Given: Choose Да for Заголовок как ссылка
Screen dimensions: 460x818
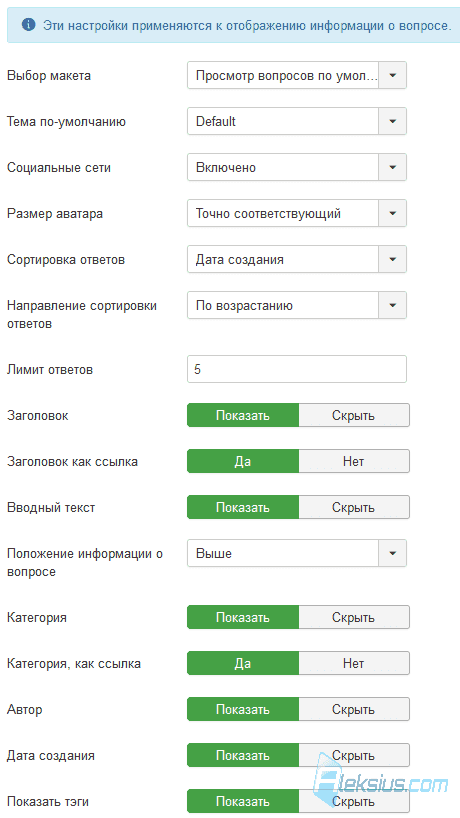Looking at the screenshot, I should (243, 461).
